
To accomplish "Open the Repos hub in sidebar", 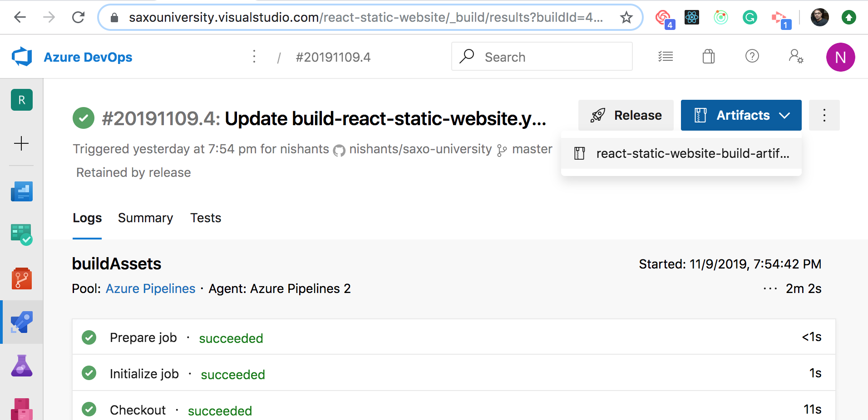I will point(22,278).
